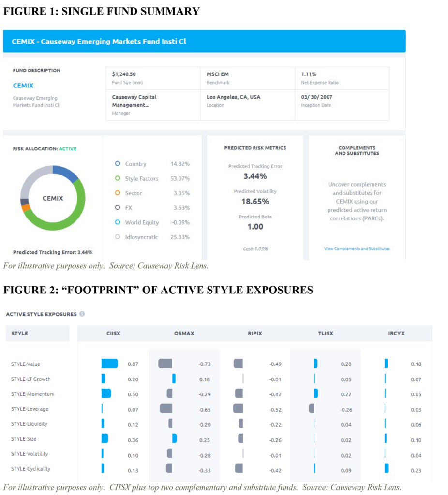This screenshot has width=448, height=495.
Task: Select the Style Factors legend circle marker
Action: [x=118, y=178]
